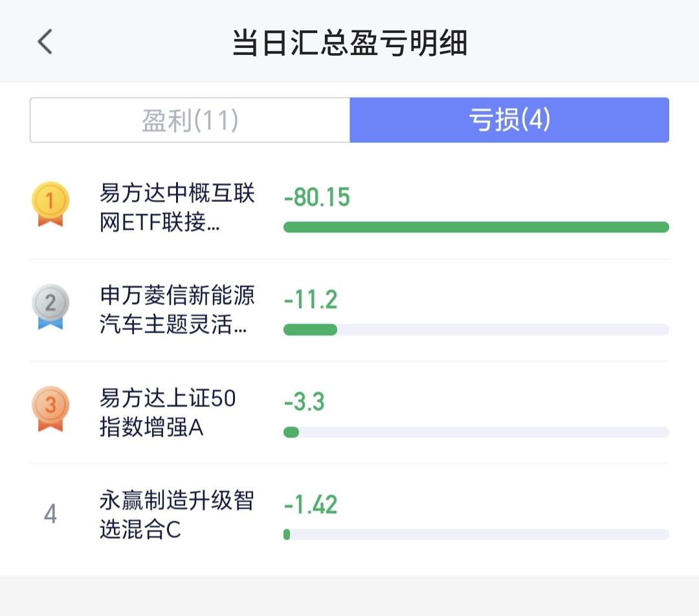Click the bronze rank 3 medal
This screenshot has height=616, width=699.
coord(50,408)
